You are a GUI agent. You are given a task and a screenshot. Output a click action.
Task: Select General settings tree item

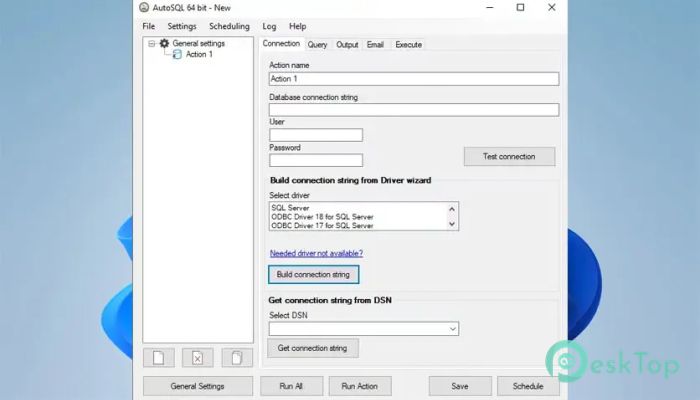199,43
